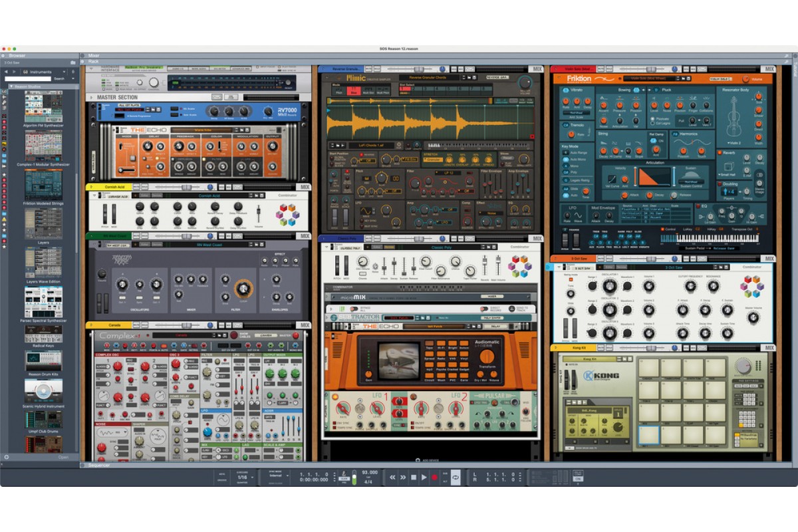Screen dimensions: 798x532
Task: Stop the transport
Action: [x=413, y=477]
